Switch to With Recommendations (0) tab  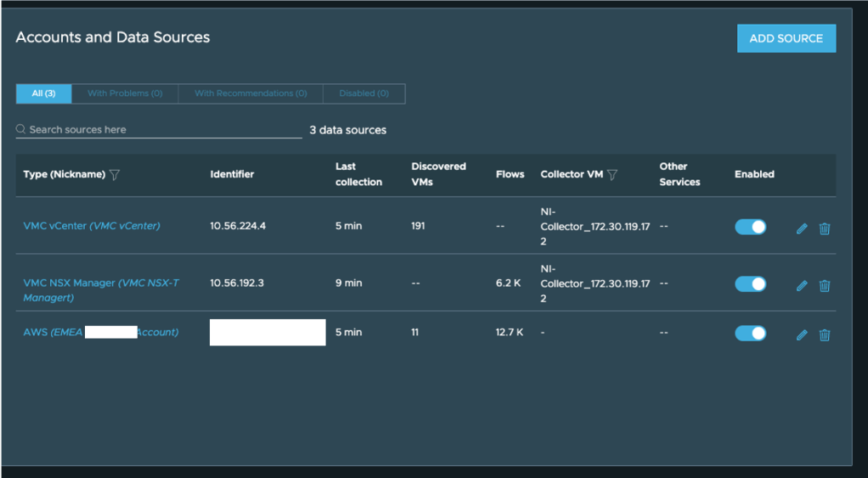(251, 93)
